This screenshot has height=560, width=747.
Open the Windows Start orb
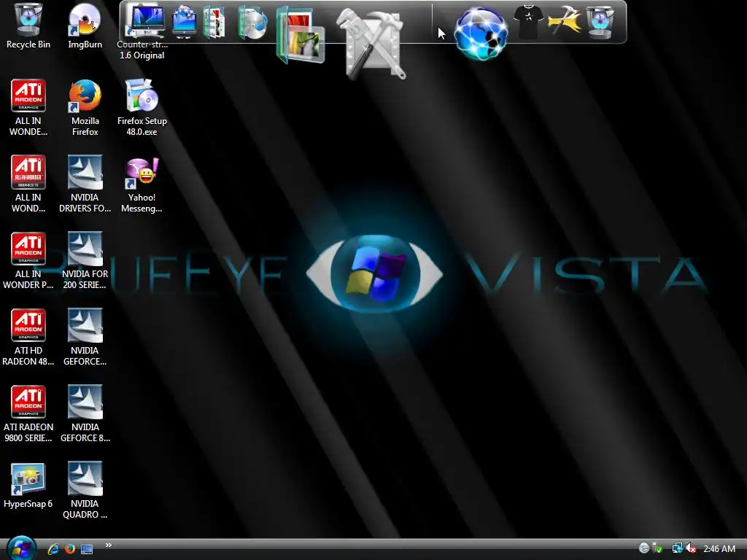[x=21, y=548]
